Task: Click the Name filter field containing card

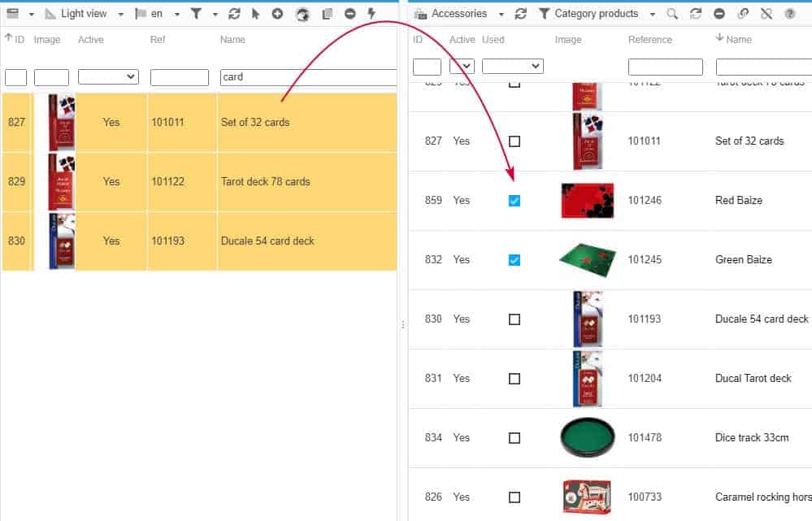Action: click(307, 77)
